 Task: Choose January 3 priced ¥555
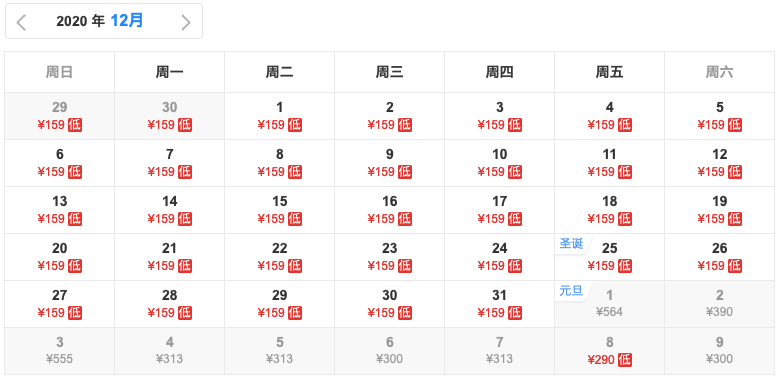60,351
